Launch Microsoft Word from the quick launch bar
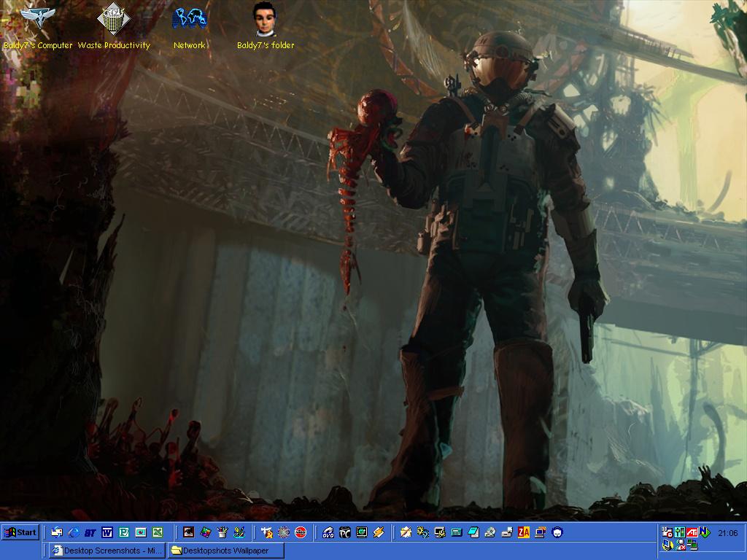This screenshot has width=747, height=560. [x=107, y=532]
